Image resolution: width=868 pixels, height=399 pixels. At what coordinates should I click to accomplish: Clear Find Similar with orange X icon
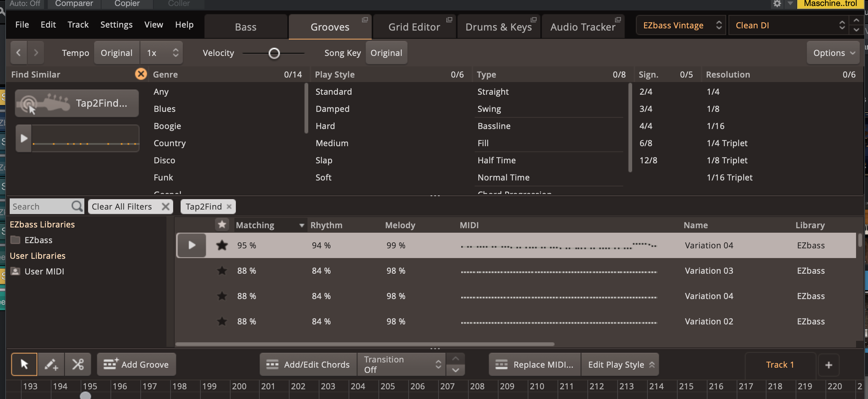point(141,74)
